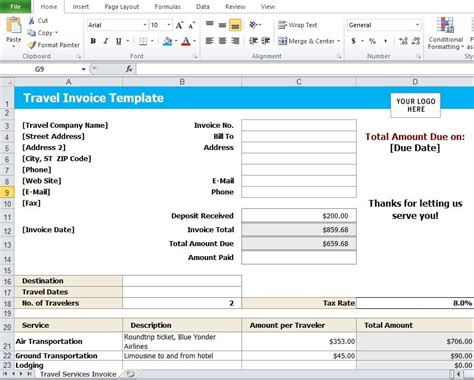Open the File tab
The width and height of the screenshot is (474, 380).
point(15,6)
